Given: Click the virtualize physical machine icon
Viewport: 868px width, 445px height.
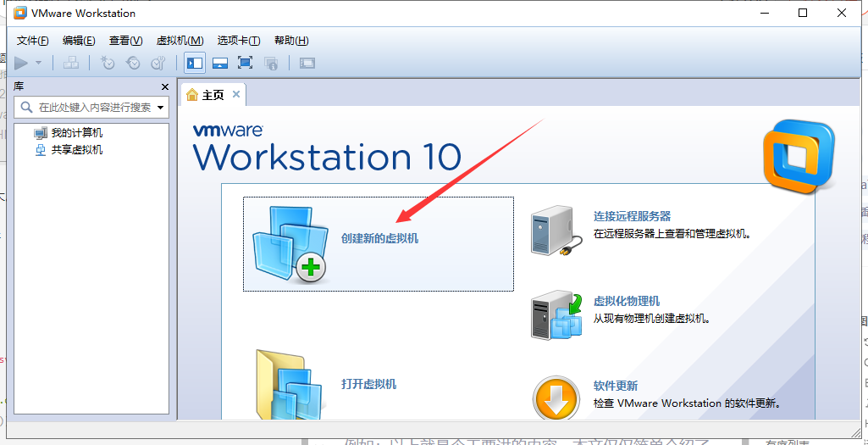Looking at the screenshot, I should pos(557,315).
